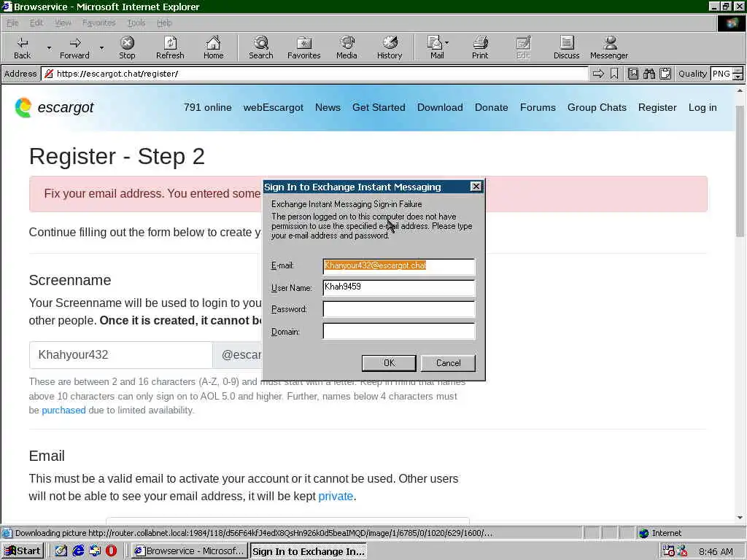
Task: Open the Forums nav link
Action: [x=538, y=108]
